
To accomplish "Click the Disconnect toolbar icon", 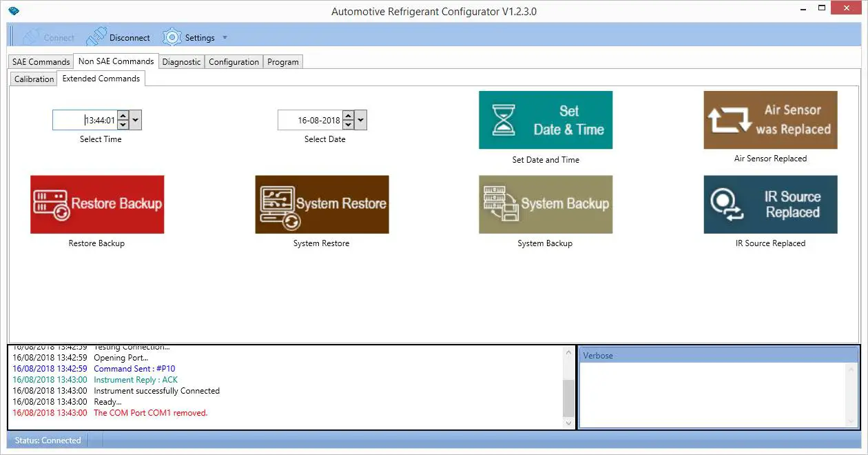I will (x=96, y=36).
